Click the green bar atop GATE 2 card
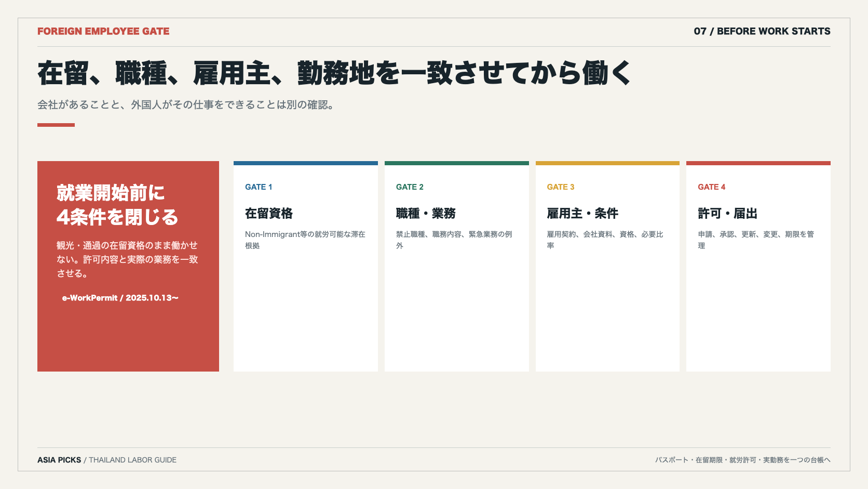868x489 pixels. click(x=457, y=163)
